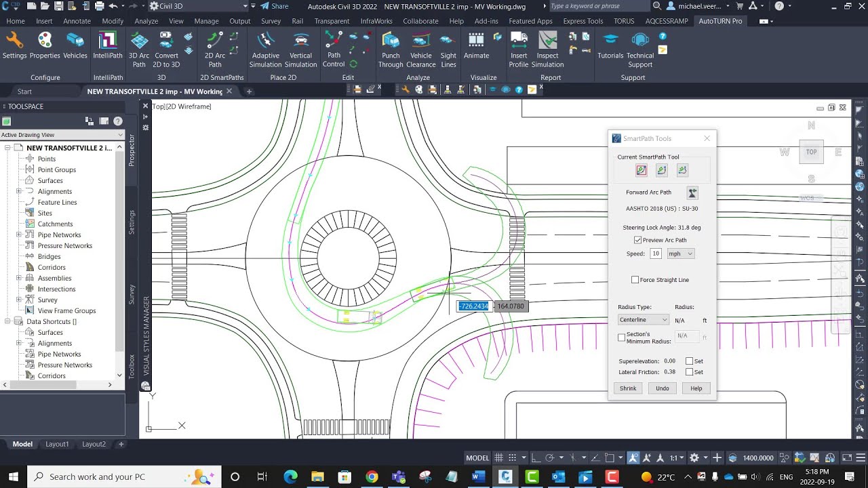
Task: Toggle drawing grid display in status bar
Action: 499,457
